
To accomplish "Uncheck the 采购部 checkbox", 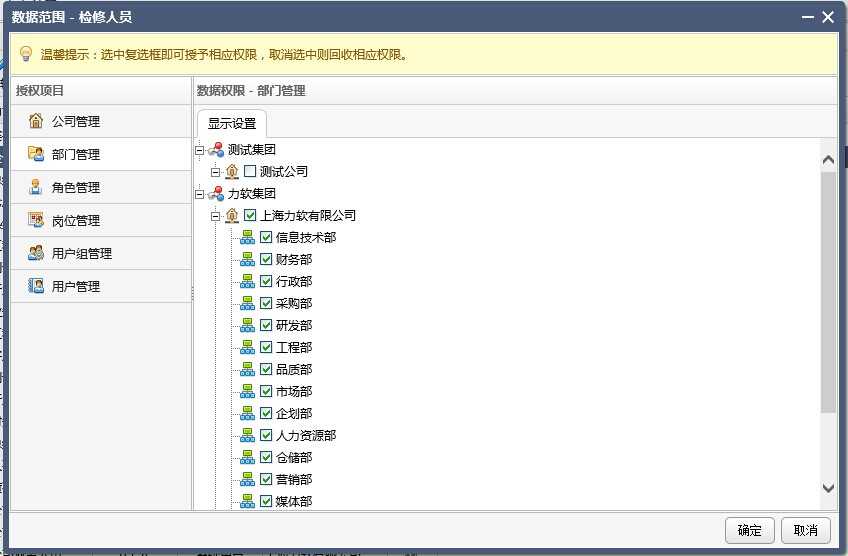I will (266, 303).
